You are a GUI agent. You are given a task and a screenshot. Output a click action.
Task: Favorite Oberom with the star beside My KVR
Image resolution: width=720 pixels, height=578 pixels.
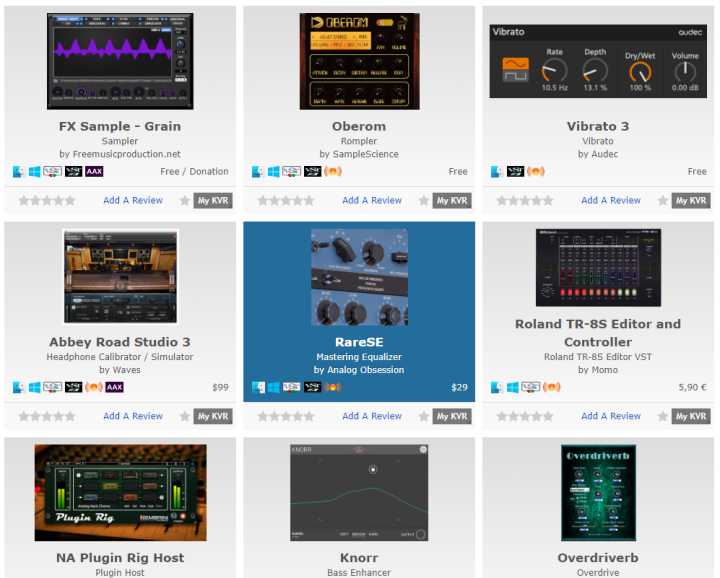pyautogui.click(x=424, y=201)
